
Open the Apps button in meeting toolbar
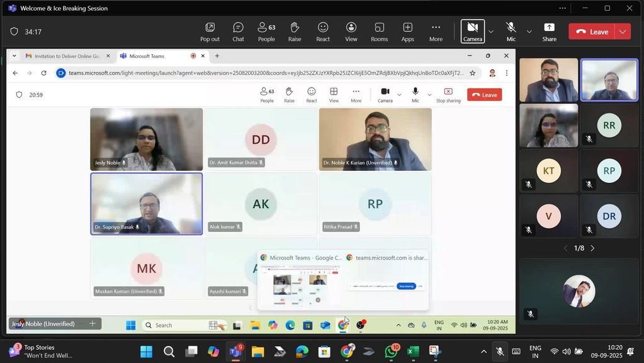pos(407,31)
